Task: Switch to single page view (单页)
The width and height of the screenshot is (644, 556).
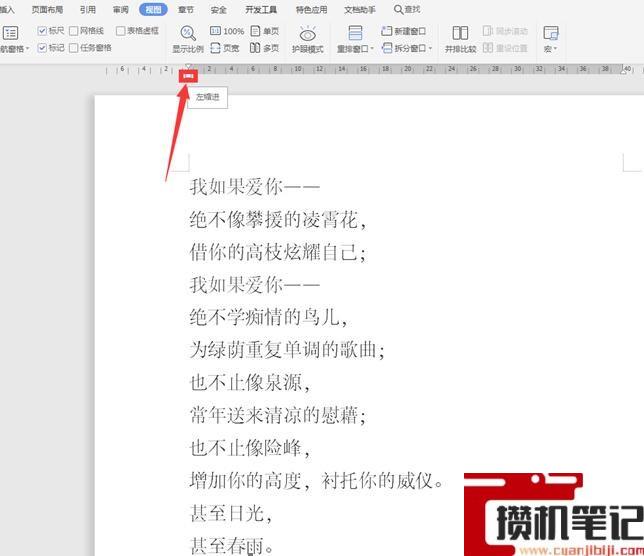Action: 264,31
